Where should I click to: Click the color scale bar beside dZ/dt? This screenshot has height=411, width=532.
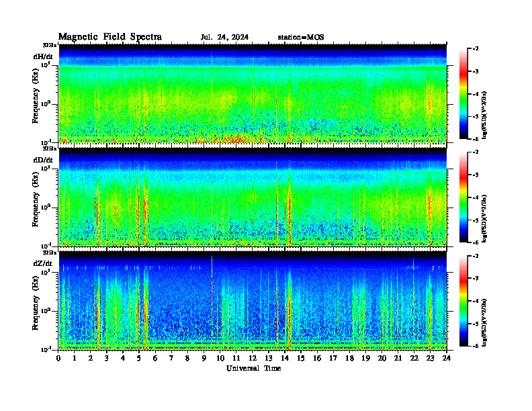463,301
